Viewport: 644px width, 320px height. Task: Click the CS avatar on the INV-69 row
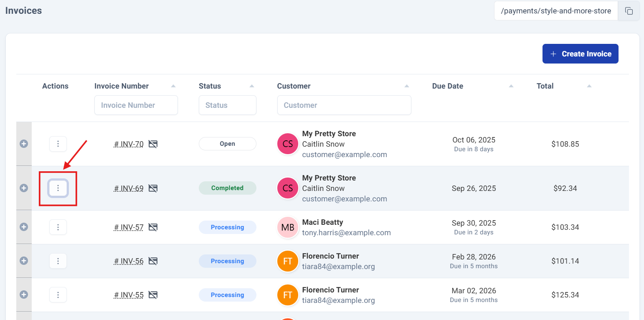[x=288, y=188]
